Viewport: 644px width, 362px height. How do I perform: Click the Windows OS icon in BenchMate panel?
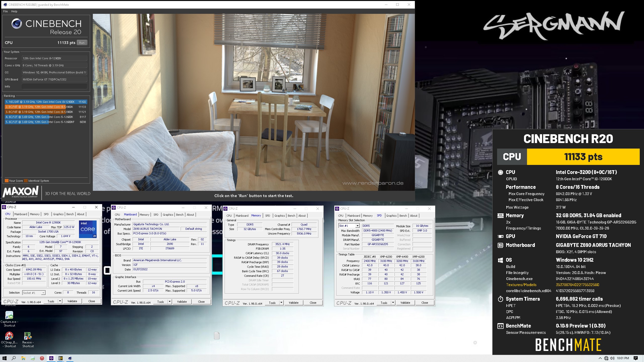coord(500,260)
